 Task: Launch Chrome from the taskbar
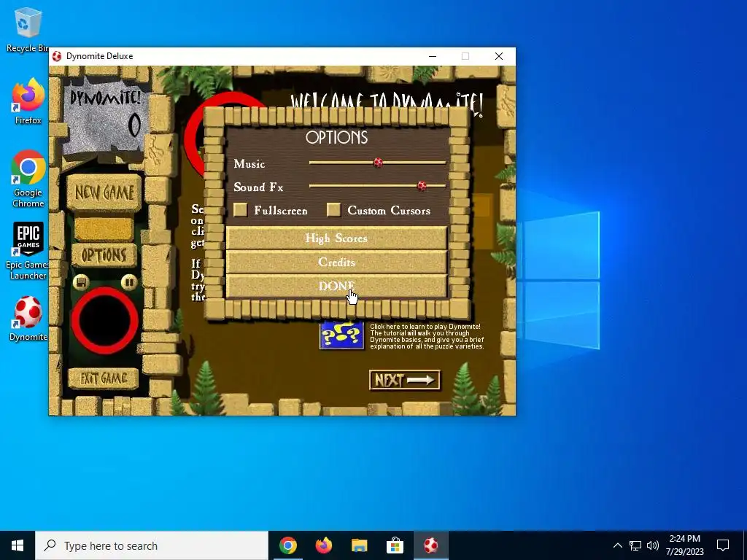287,545
